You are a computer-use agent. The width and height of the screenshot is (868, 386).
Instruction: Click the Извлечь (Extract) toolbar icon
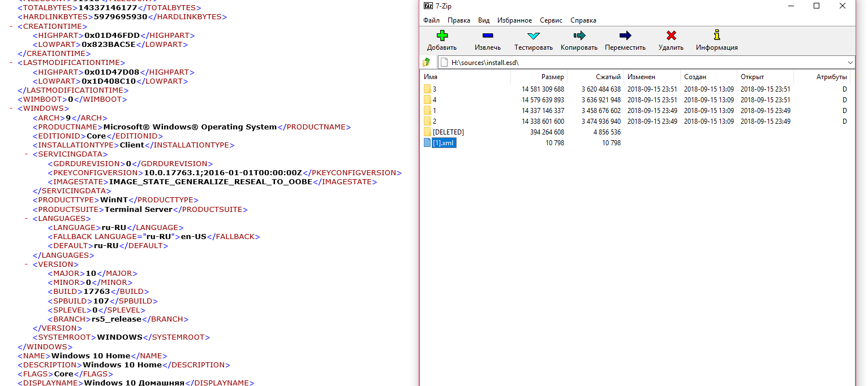click(x=487, y=36)
